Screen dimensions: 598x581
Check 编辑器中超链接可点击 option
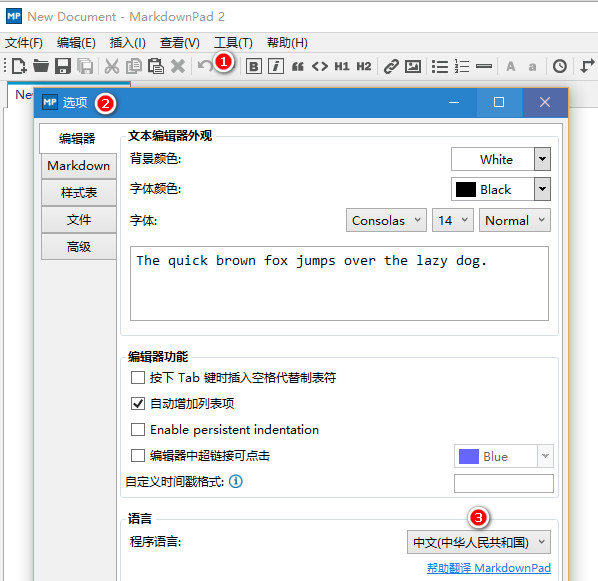(x=138, y=455)
